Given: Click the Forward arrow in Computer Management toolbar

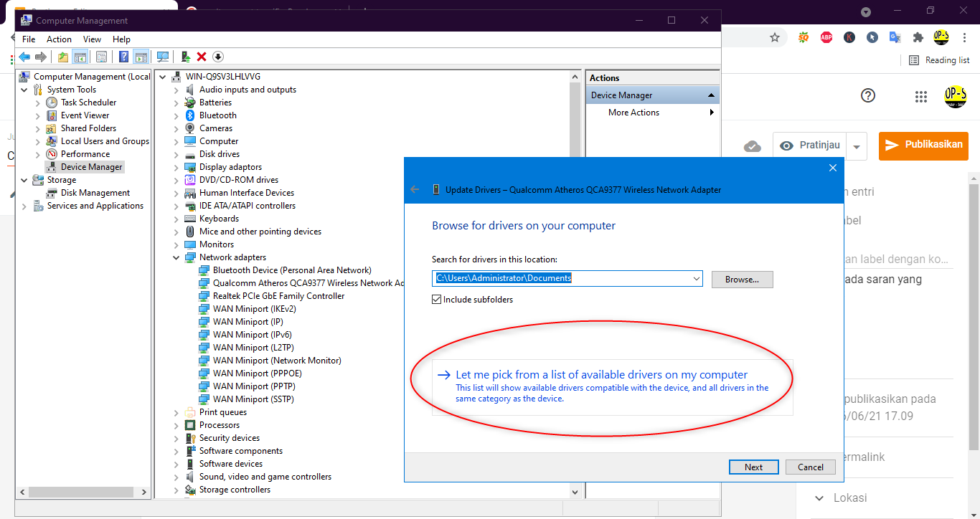Looking at the screenshot, I should (41, 57).
